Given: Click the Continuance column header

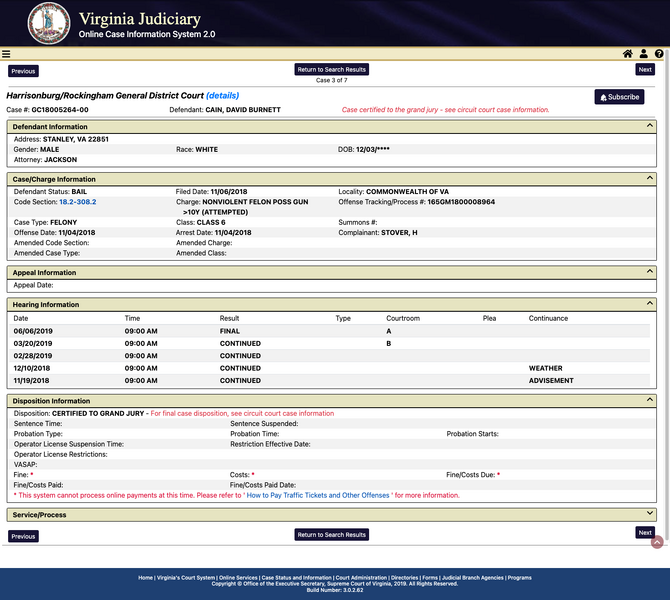Looking at the screenshot, I should [x=548, y=318].
